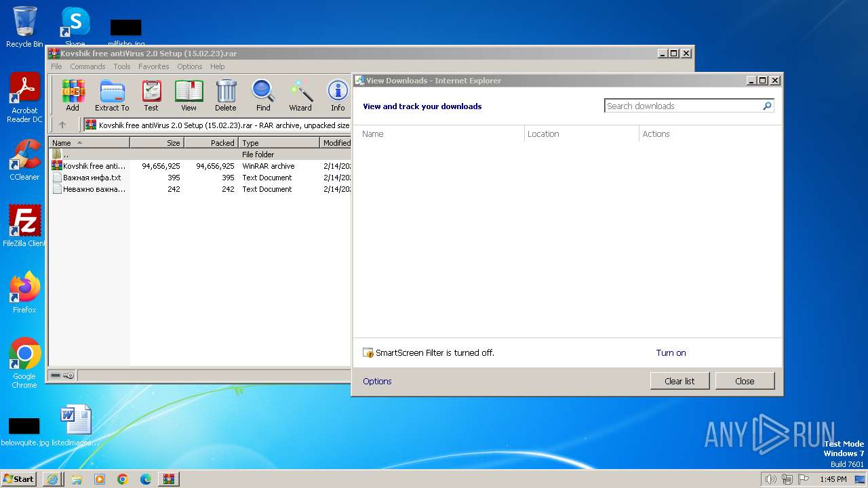The width and height of the screenshot is (868, 488).
Task: Click the Delete trash icon in WinRAR
Action: [226, 95]
